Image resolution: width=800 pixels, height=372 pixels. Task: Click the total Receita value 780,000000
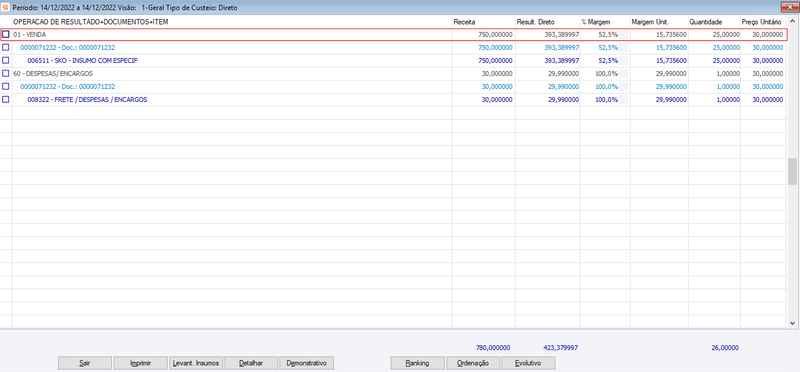pos(493,348)
